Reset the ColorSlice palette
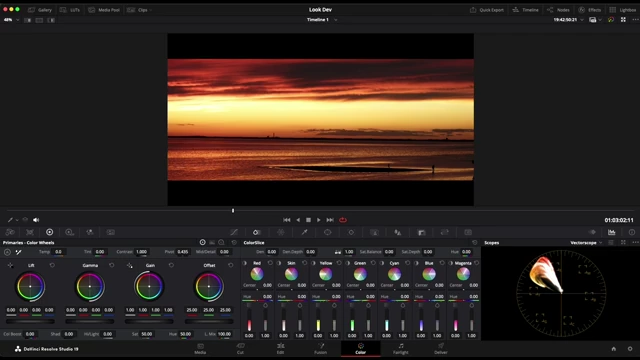This screenshot has width=640, height=360. coord(474,242)
